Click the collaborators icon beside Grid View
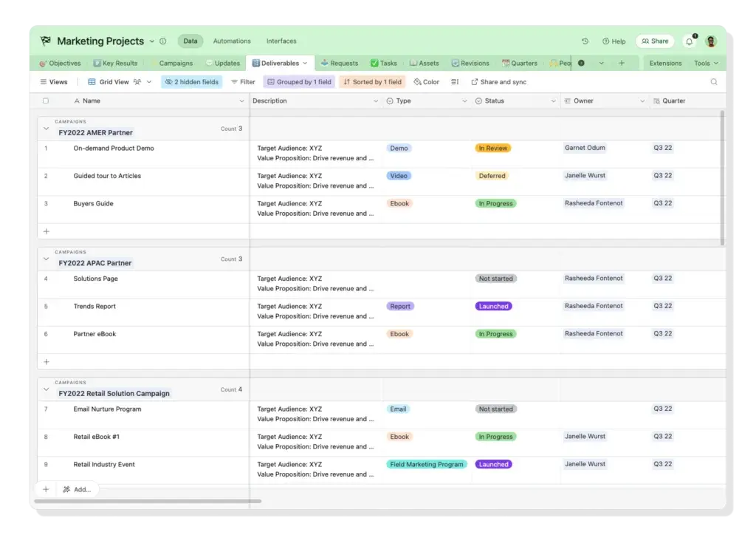 click(137, 82)
